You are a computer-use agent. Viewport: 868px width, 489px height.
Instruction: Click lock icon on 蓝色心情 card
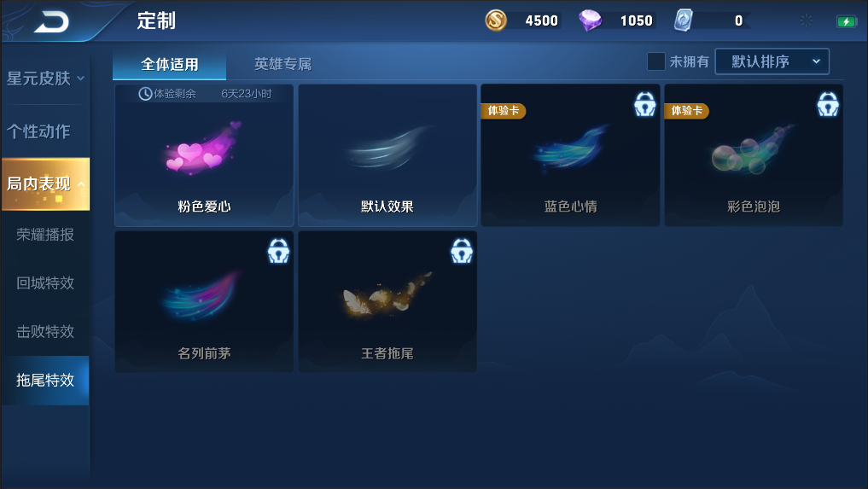(x=645, y=103)
